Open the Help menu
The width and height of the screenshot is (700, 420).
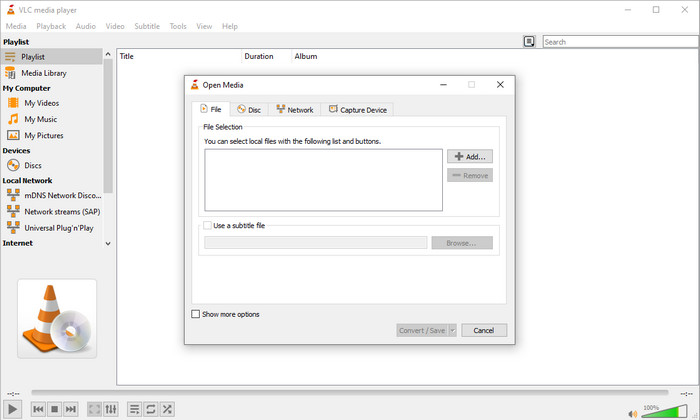click(x=230, y=26)
